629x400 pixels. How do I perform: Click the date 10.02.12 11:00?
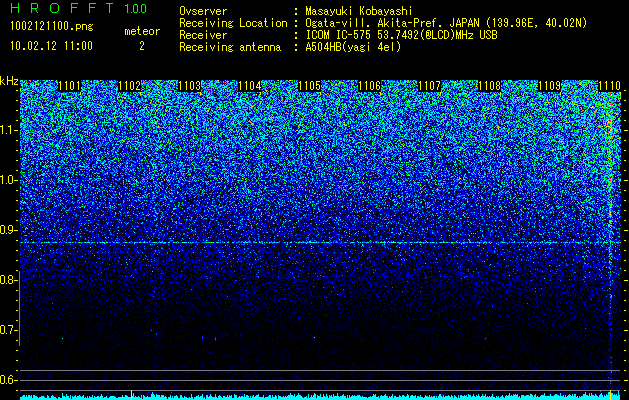[51, 46]
